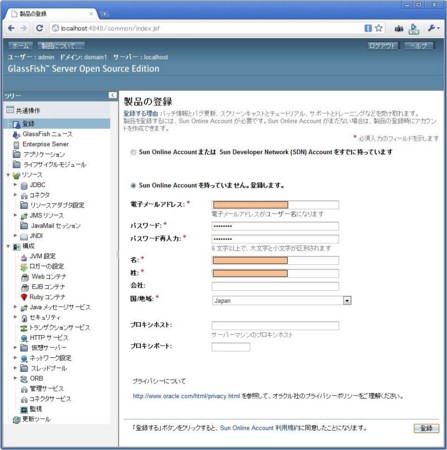This screenshot has height=450, width=447.
Task: Click the 名 first name field
Action: click(275, 260)
